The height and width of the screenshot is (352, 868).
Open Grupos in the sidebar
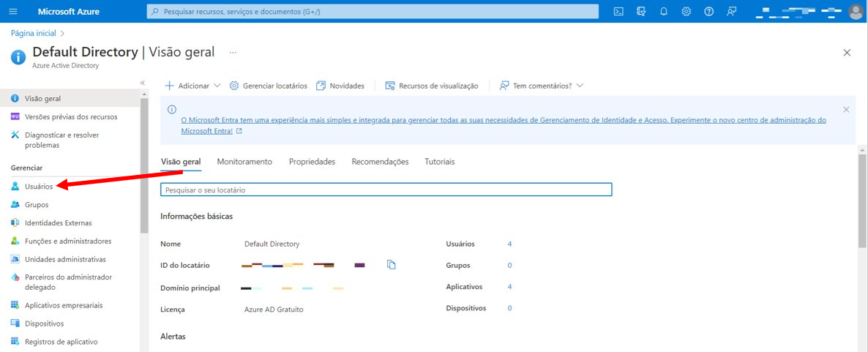point(37,205)
